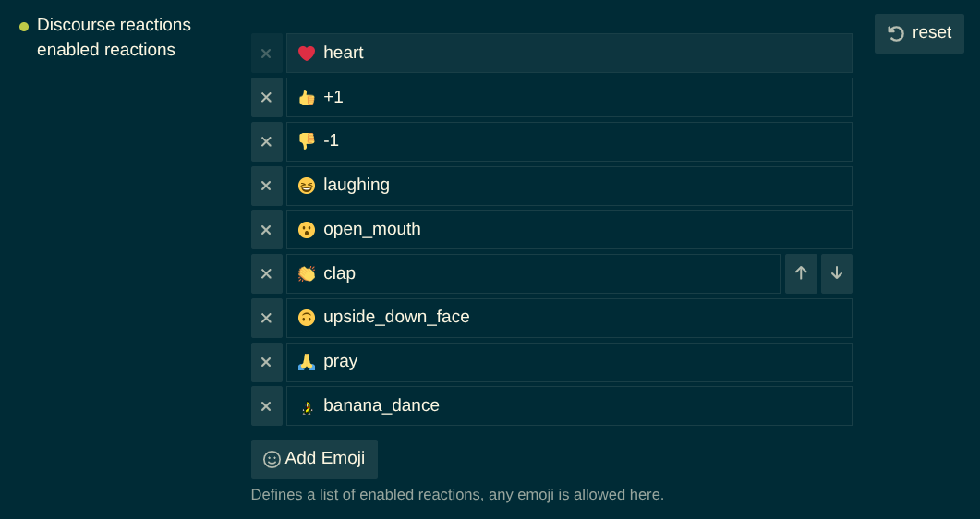Remove the clap reaction via X

pyautogui.click(x=267, y=274)
